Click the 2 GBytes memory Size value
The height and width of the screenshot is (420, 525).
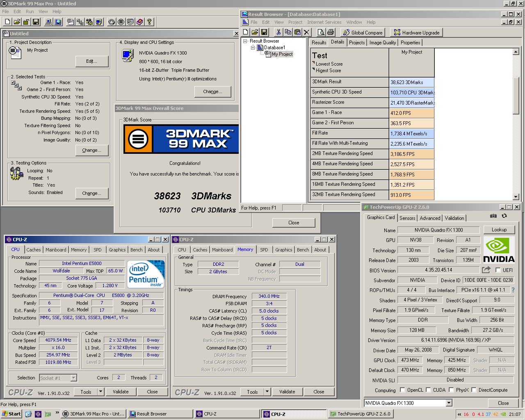coord(218,272)
